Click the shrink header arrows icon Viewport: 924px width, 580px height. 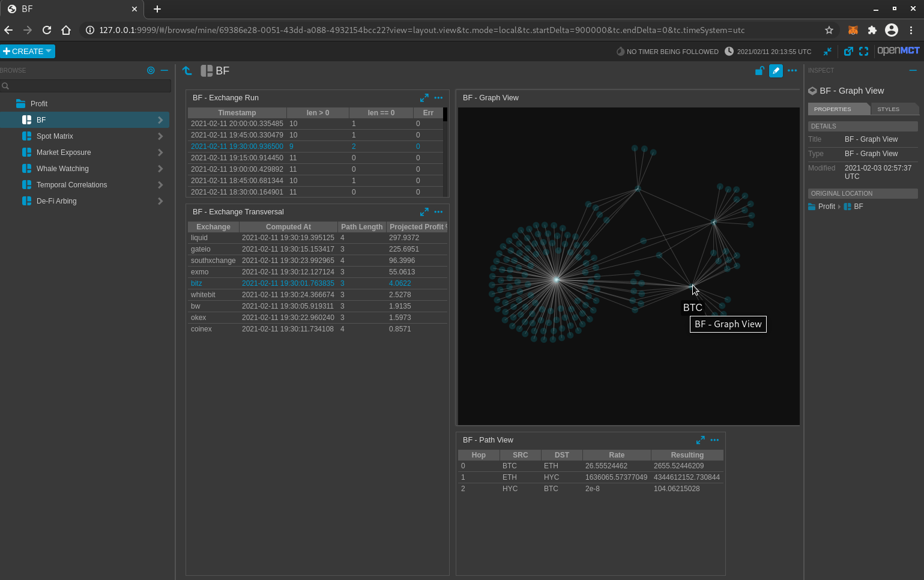click(827, 52)
